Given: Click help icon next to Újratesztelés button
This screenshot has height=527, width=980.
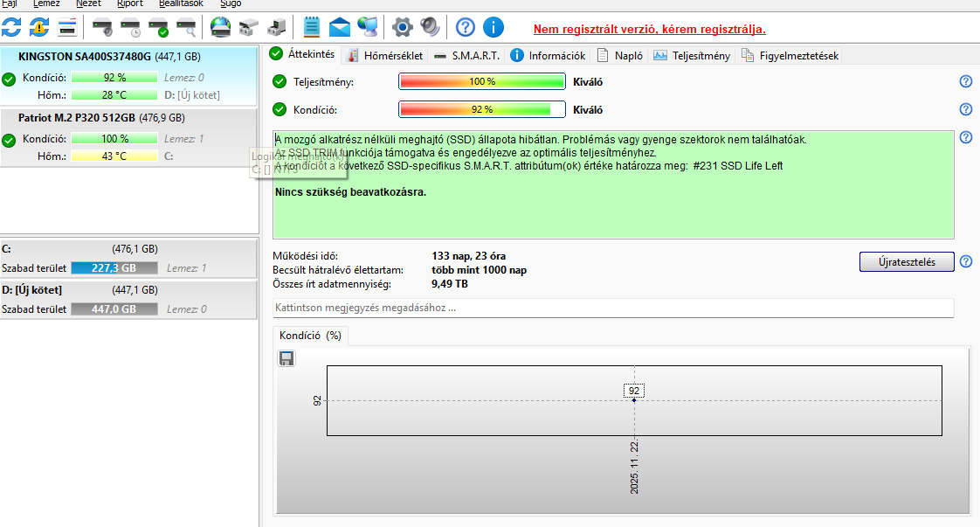Looking at the screenshot, I should coord(966,261).
